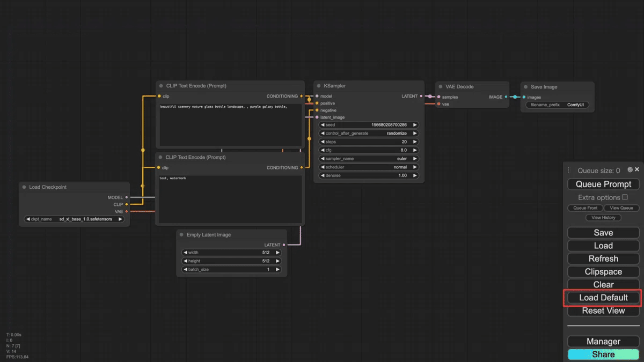Viewport: 644px width, 362px height.
Task: Click the denoise value slider field
Action: pyautogui.click(x=369, y=175)
